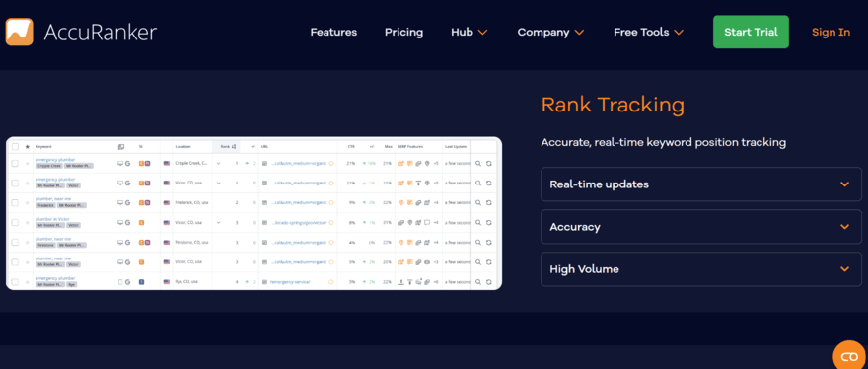Check the plumber in Victor row checkbox
Screen dimensions: 868x369
click(15, 223)
